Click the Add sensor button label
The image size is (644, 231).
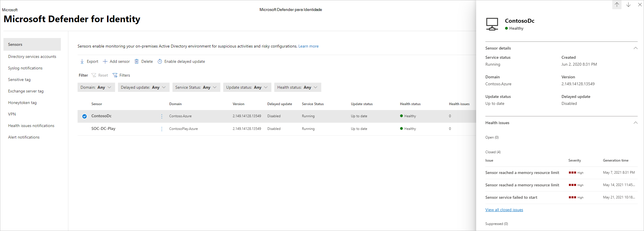click(x=120, y=61)
